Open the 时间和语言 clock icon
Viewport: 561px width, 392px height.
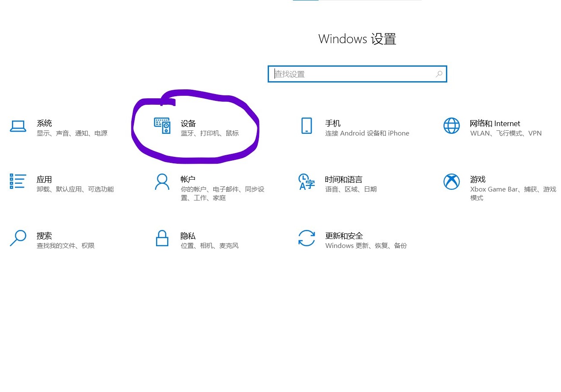click(307, 182)
